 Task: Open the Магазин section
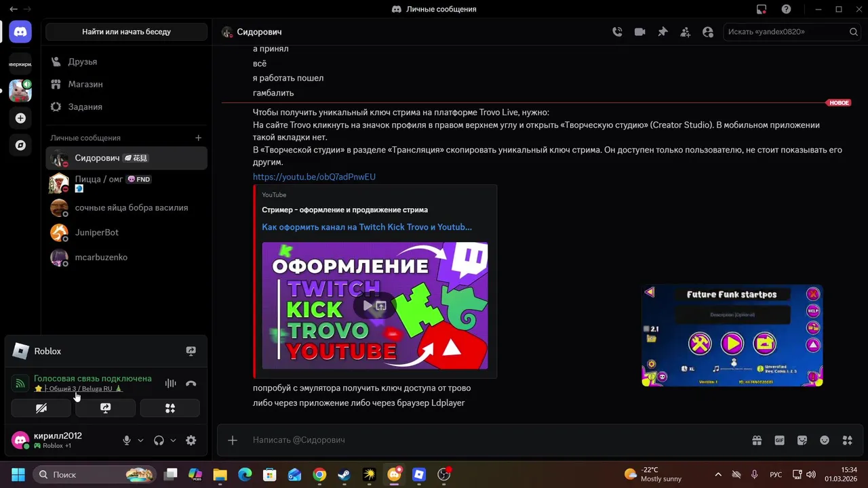click(x=126, y=84)
